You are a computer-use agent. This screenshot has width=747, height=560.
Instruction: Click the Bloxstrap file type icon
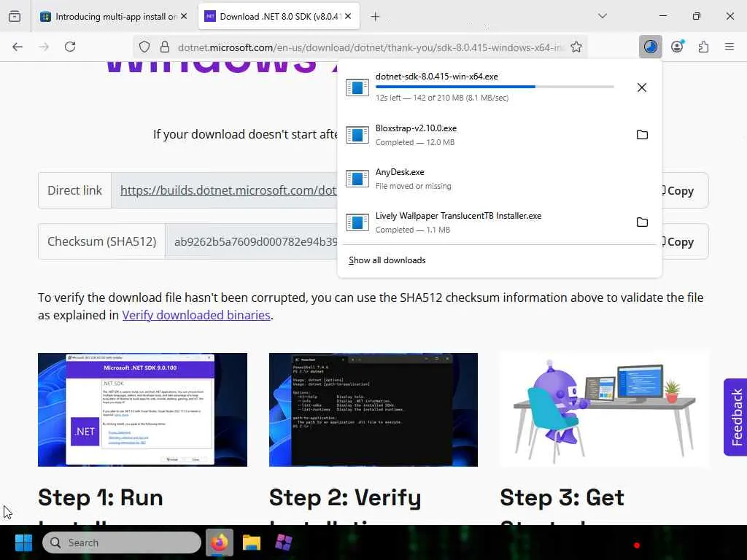click(357, 135)
